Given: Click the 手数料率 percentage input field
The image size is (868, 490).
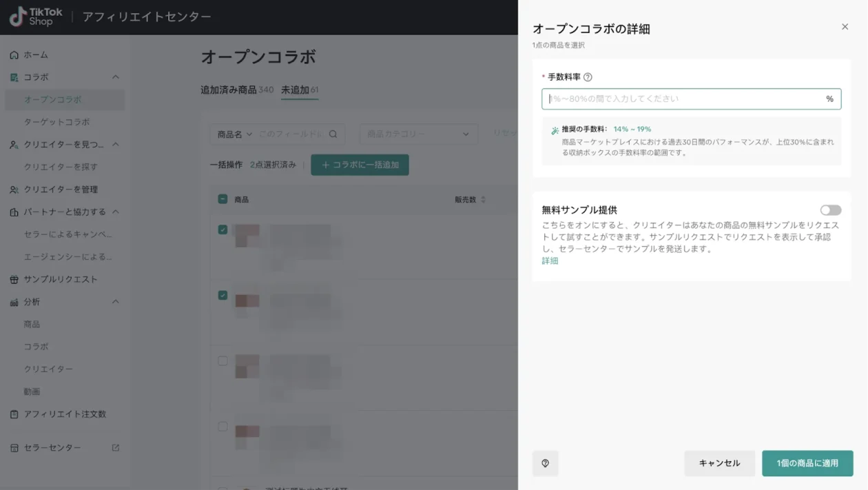Looking at the screenshot, I should (x=685, y=99).
